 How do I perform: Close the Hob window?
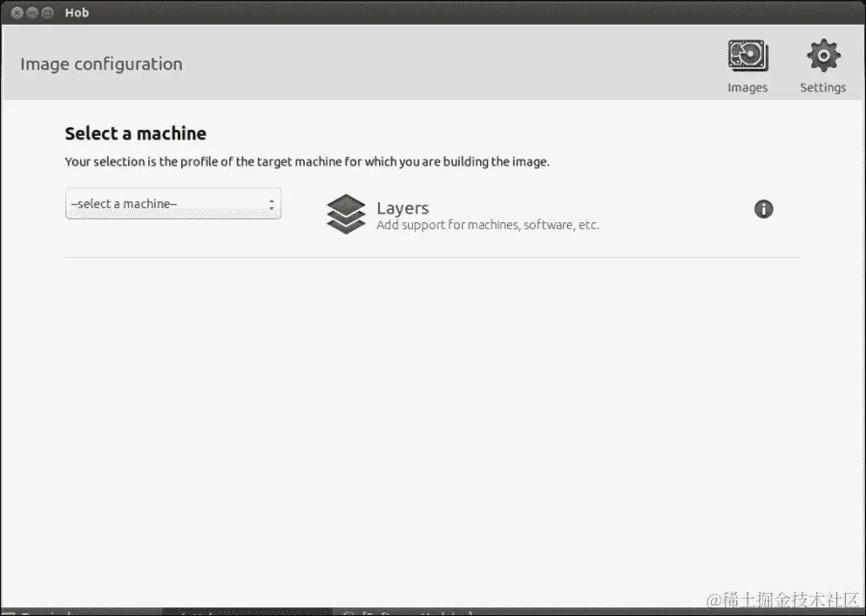17,13
